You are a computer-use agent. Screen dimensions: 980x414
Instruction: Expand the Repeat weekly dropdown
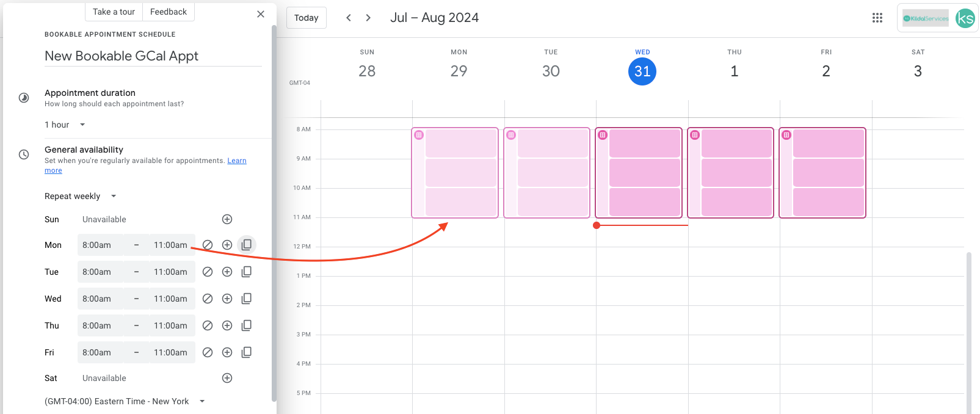point(80,196)
